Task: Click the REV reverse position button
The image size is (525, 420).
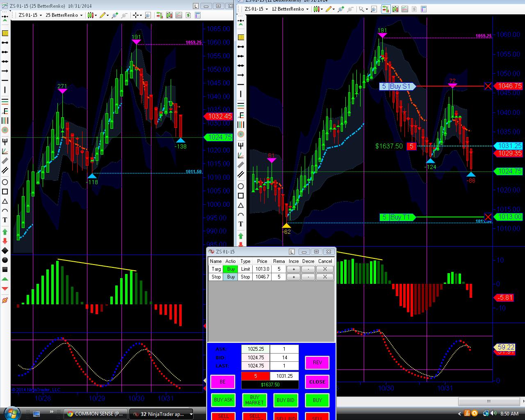Action: [x=317, y=363]
